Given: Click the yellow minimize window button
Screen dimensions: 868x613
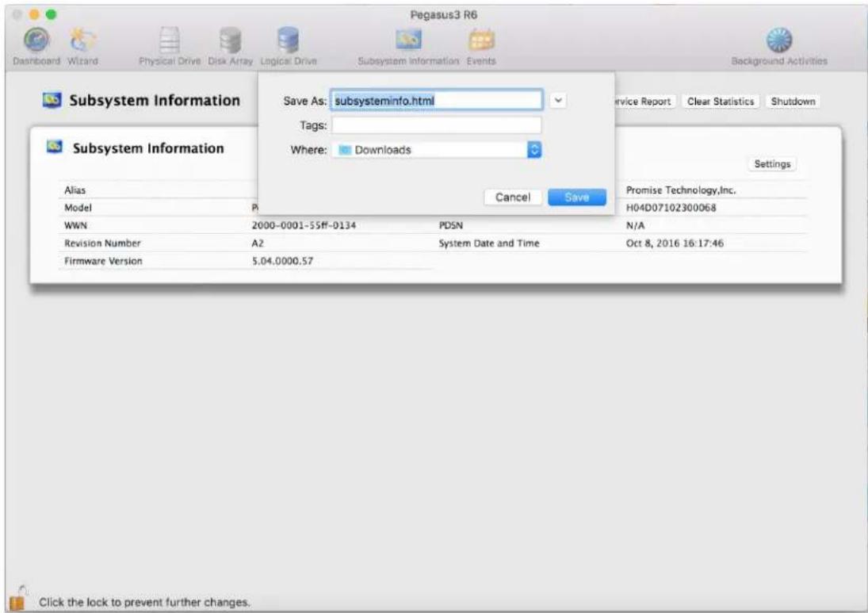Looking at the screenshot, I should coord(34,14).
